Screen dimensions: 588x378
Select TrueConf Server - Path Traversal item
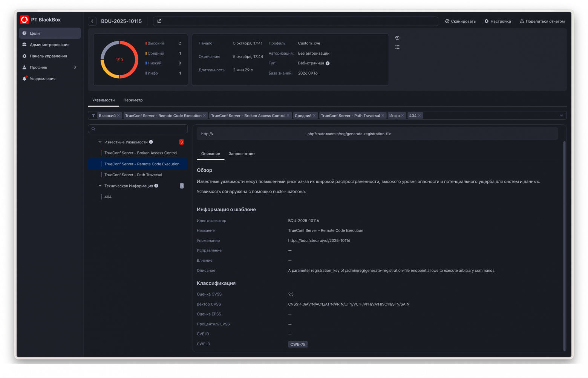(x=138, y=175)
